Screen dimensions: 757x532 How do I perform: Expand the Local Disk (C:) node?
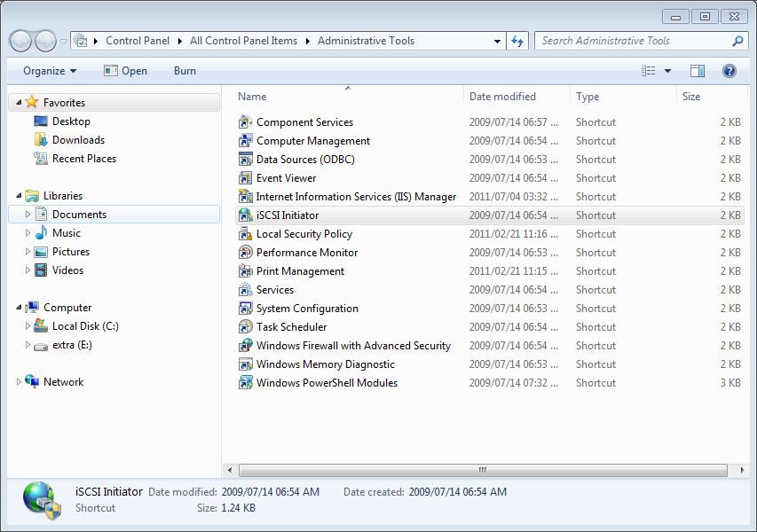tap(28, 325)
